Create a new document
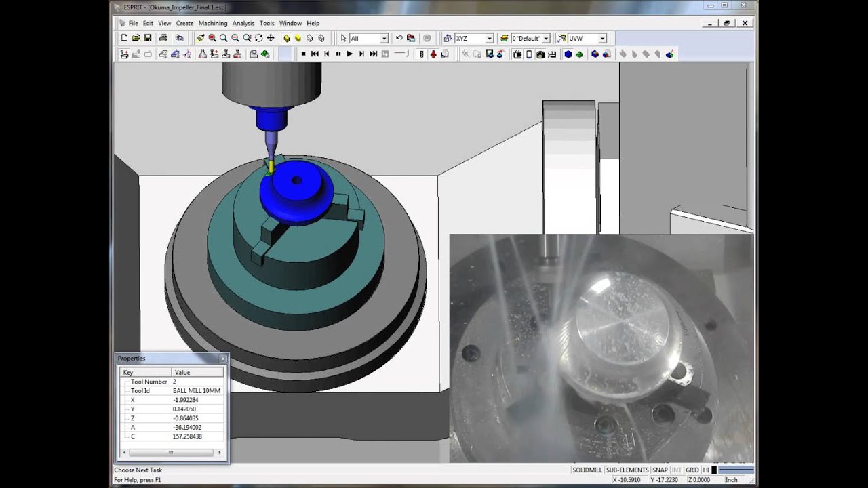 coord(124,38)
